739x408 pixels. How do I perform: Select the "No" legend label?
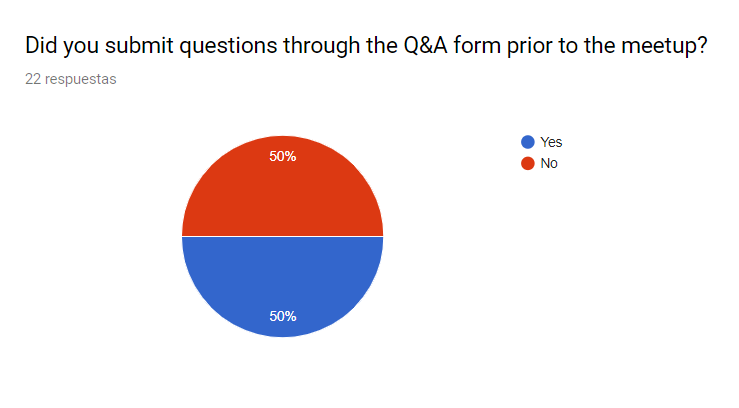(549, 163)
